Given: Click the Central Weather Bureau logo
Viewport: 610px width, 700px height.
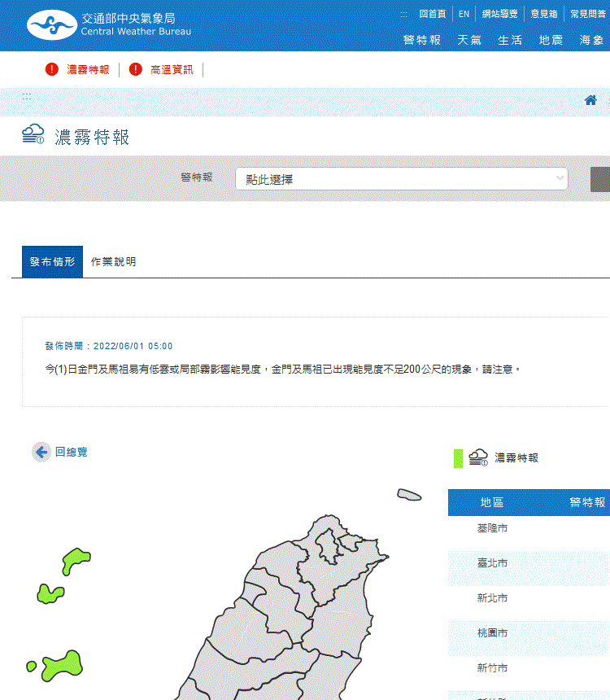Looking at the screenshot, I should [108, 25].
